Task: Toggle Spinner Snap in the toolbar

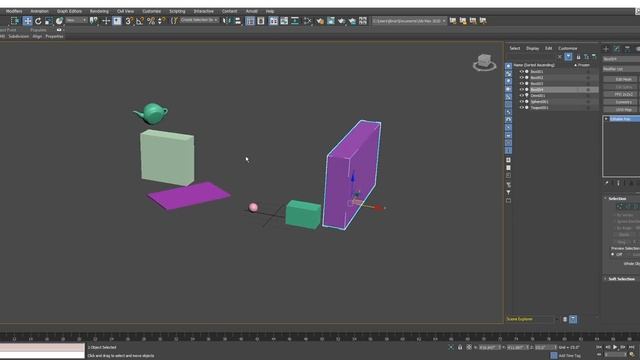Action: point(162,21)
